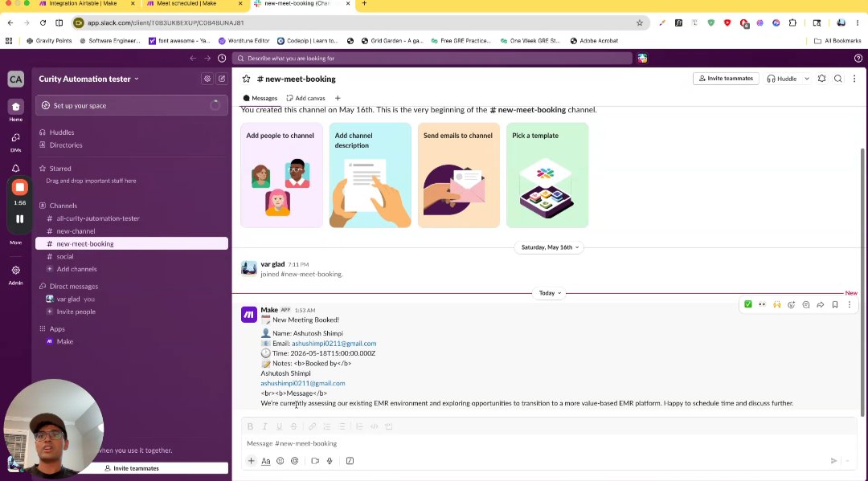Open Slack help question mark icon
This screenshot has width=868, height=481.
858,58
